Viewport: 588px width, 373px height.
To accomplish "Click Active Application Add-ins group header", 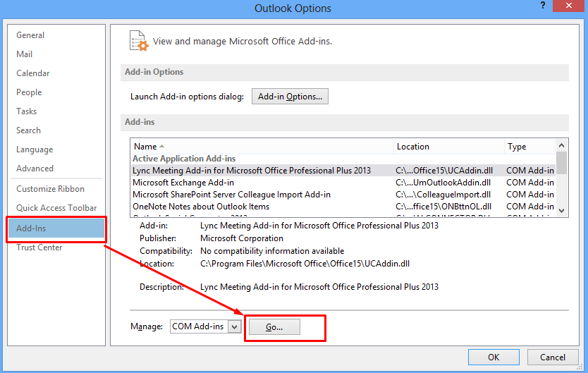I will click(184, 159).
